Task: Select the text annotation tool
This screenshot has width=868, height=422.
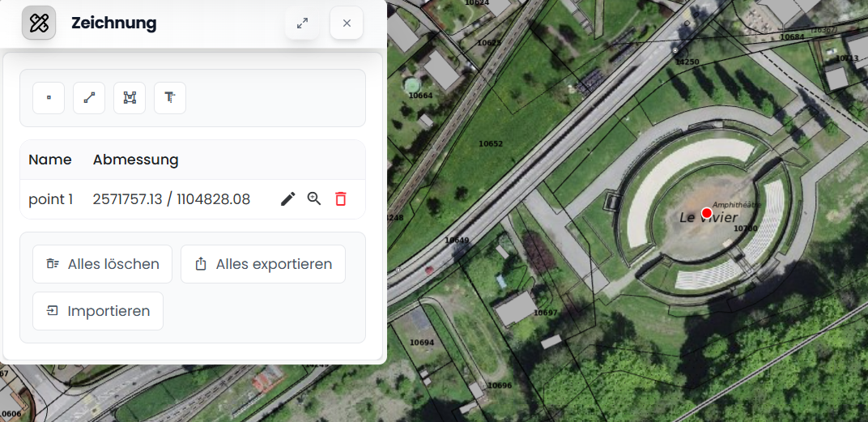Action: (x=170, y=98)
